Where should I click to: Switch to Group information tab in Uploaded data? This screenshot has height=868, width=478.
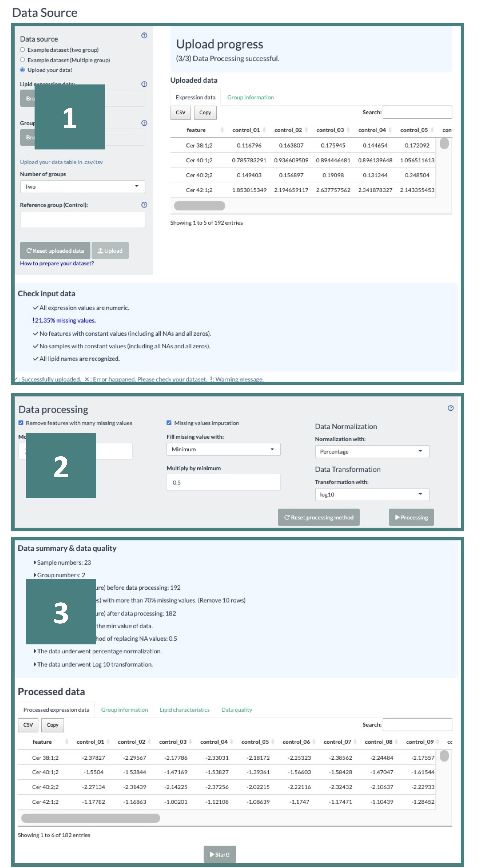coord(250,97)
